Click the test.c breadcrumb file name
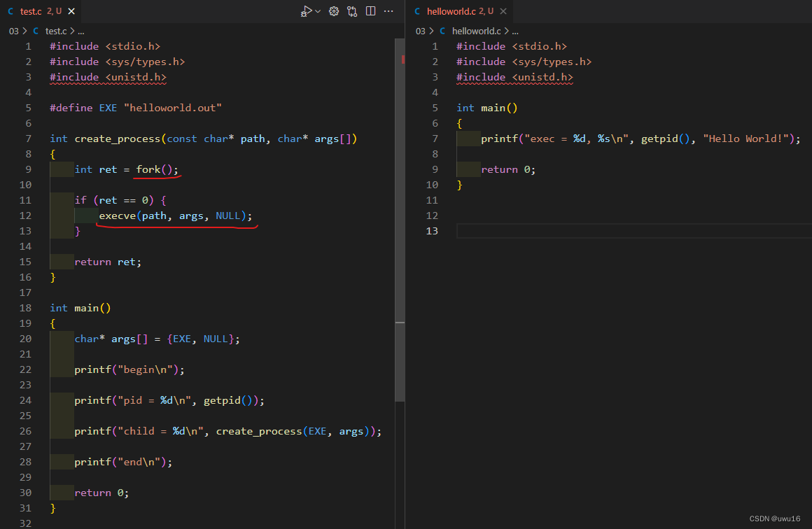 tap(56, 31)
